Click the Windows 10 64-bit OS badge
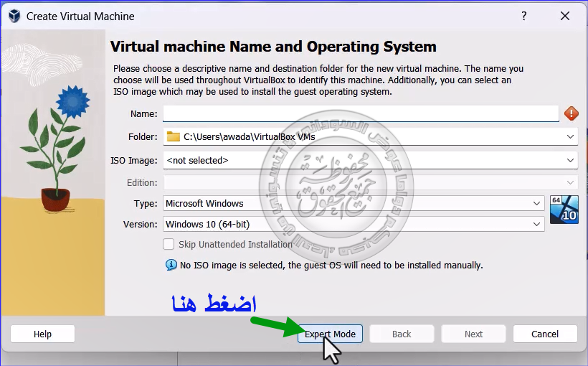The height and width of the screenshot is (366, 588). 564,209
